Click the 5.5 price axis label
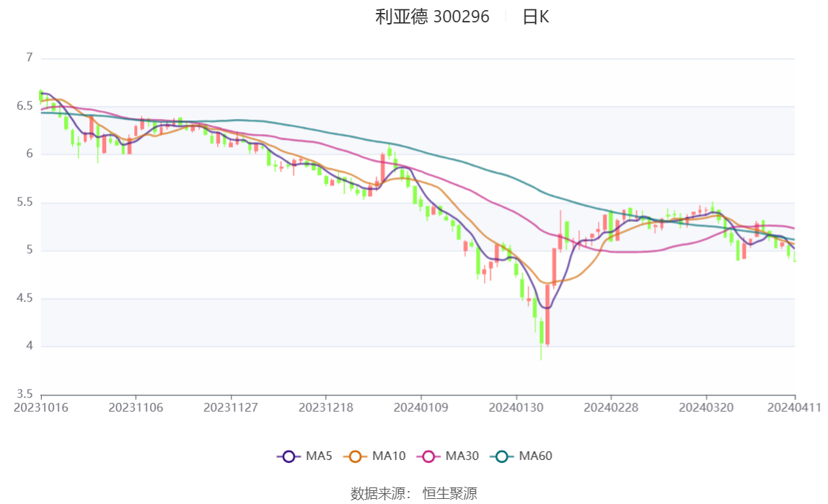 coord(25,203)
